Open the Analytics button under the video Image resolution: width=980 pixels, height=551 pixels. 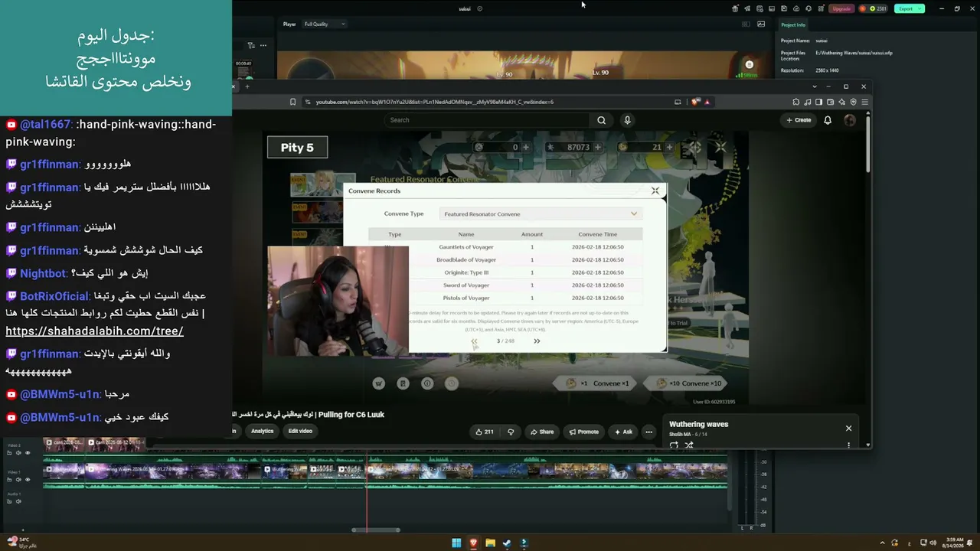[262, 431]
